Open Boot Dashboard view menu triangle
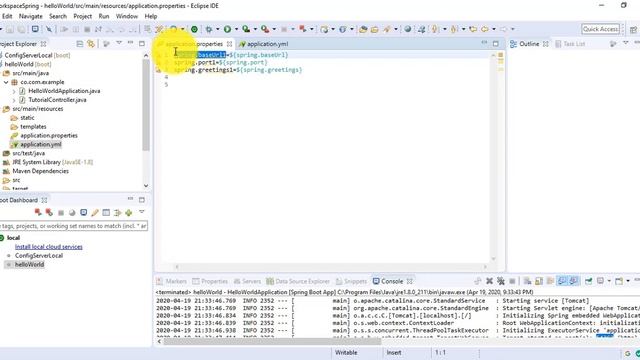 click(x=142, y=212)
